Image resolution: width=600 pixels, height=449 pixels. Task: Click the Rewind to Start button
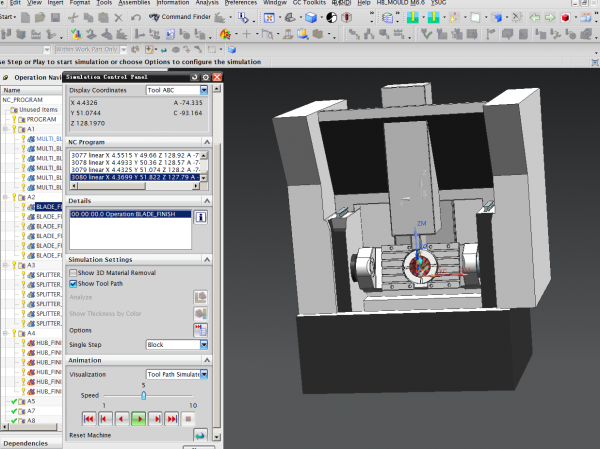tap(88, 418)
